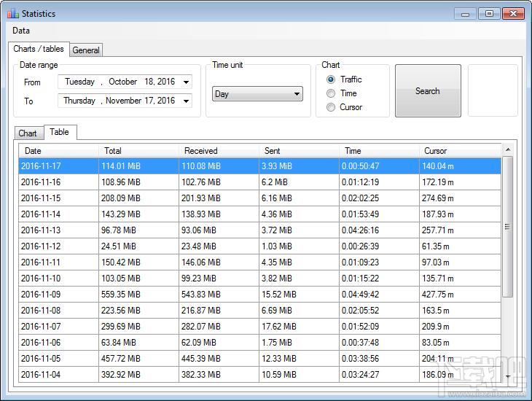Select the row dated 2016-11-14
Viewport: 532px width, 401px height.
[260, 214]
